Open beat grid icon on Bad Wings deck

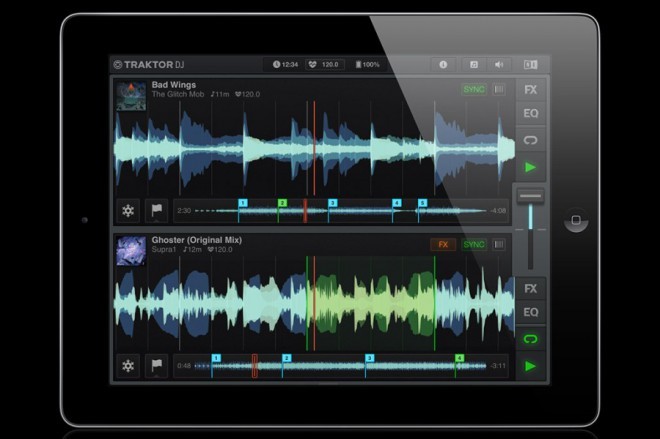pyautogui.click(x=499, y=89)
